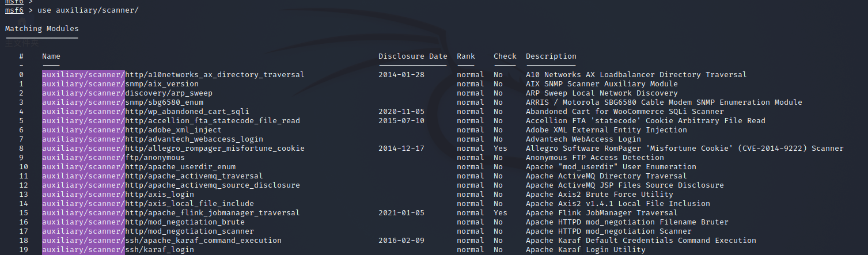Image resolution: width=868 pixels, height=255 pixels.
Task: Click description 'Apache HTTPD mod_negotiation Filename Bruter'
Action: [x=627, y=222]
